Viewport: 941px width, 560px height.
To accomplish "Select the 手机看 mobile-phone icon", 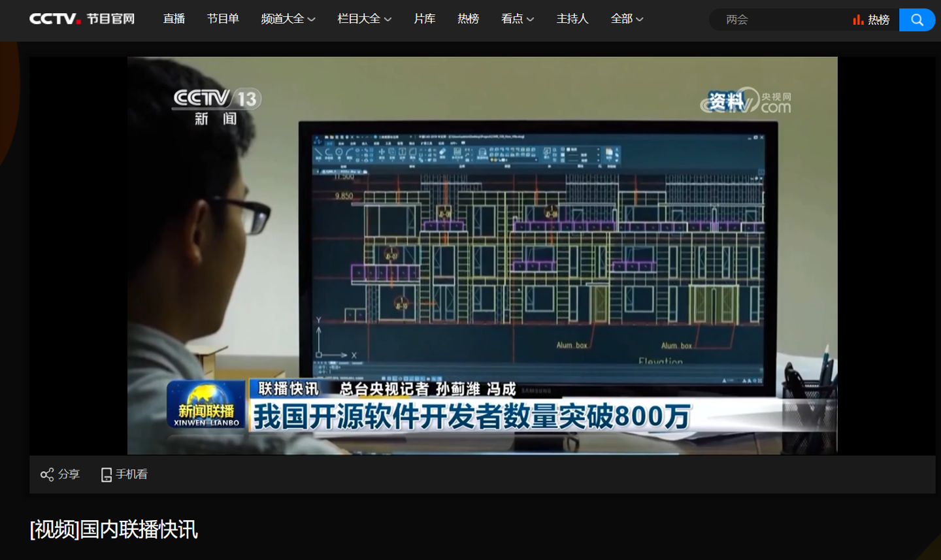I will [x=107, y=474].
